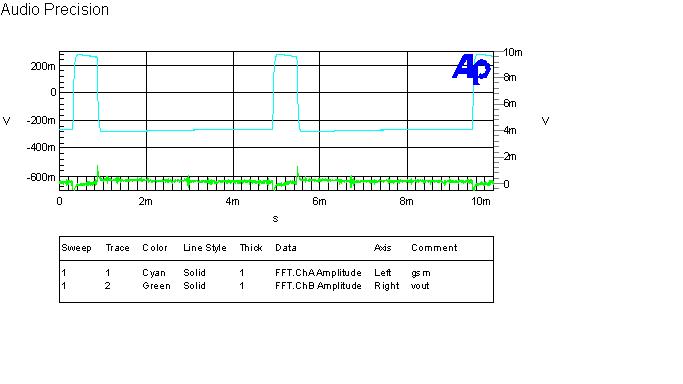683x384 pixels.
Task: Click the gsm comment cell
Action: [x=421, y=273]
